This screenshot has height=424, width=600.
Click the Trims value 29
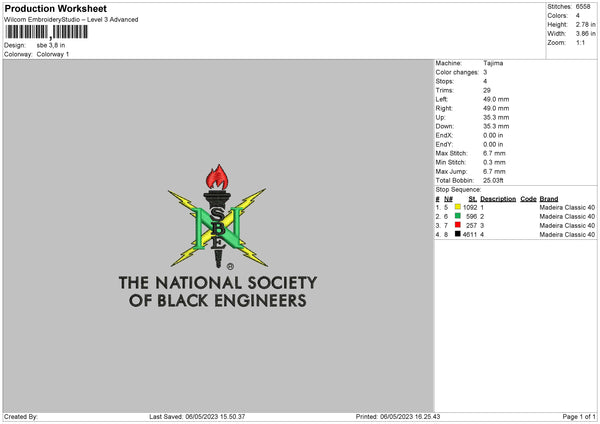(x=486, y=90)
